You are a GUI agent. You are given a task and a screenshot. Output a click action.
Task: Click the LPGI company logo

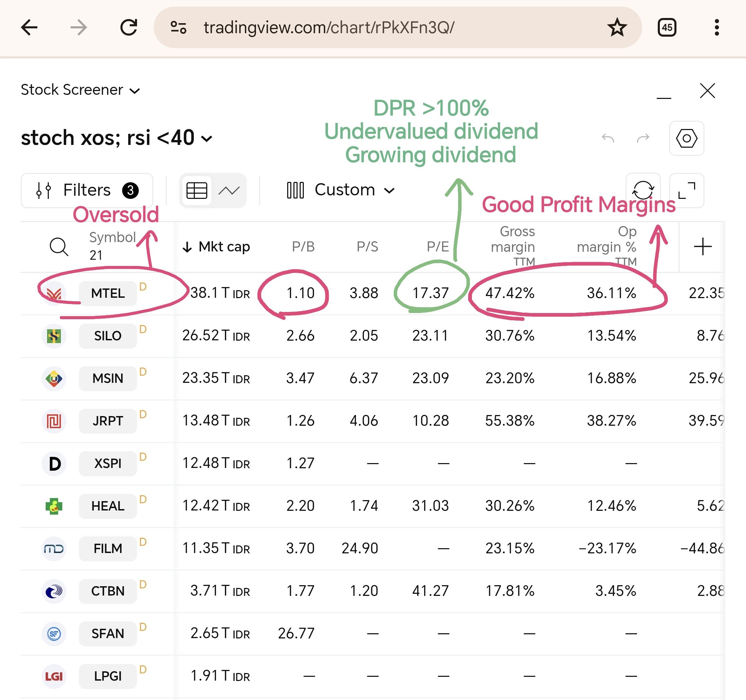[54, 676]
